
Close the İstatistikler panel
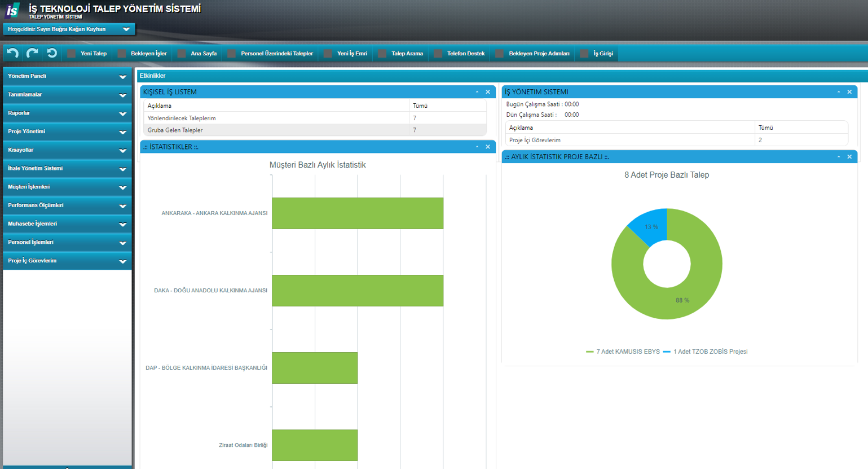(x=488, y=147)
